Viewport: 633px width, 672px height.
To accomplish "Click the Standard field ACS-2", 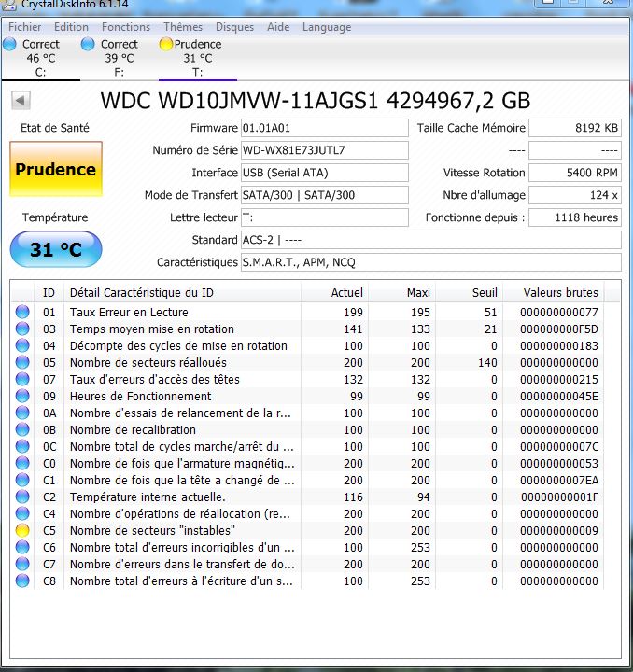I will tap(430, 240).
